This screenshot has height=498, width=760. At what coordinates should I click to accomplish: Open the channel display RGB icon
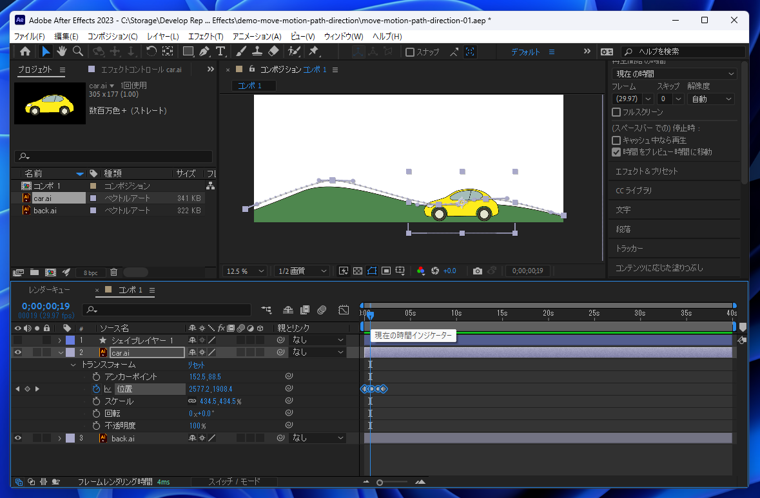421,271
